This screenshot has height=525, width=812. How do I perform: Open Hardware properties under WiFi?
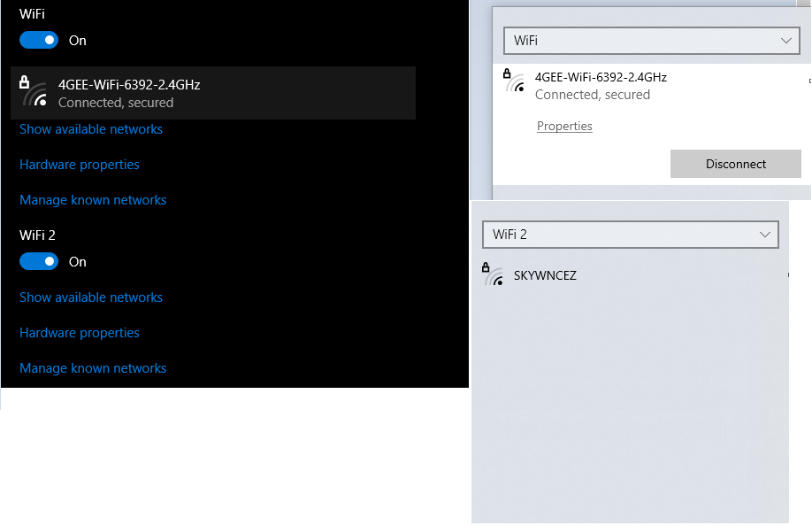[x=80, y=165]
